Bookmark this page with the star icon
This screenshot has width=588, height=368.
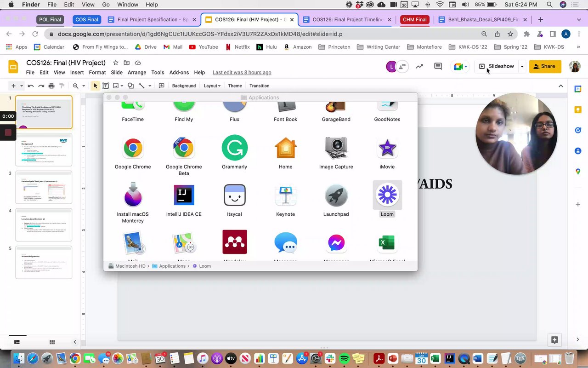[x=510, y=34]
